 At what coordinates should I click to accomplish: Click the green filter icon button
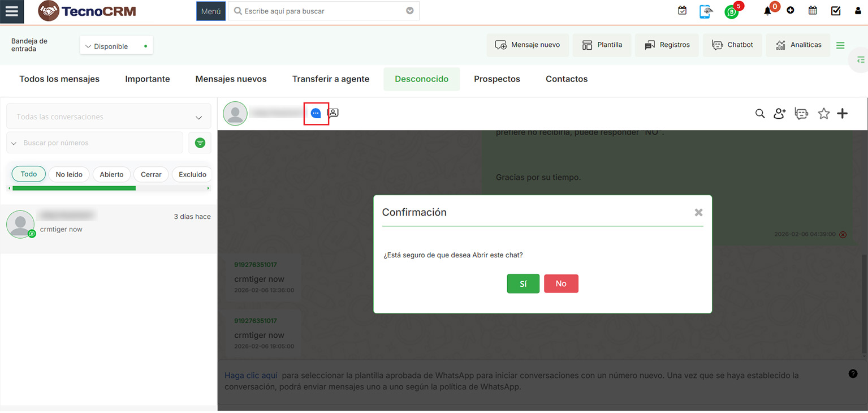[x=200, y=143]
